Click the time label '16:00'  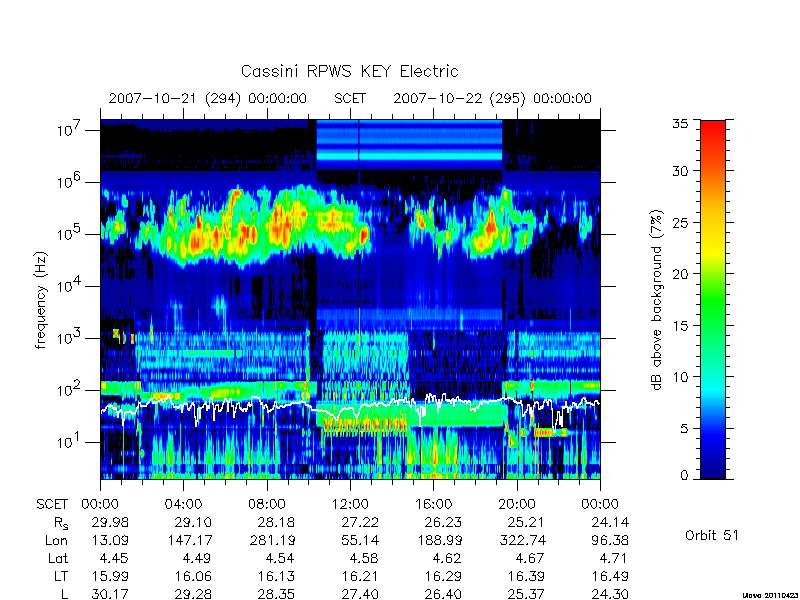pyautogui.click(x=433, y=505)
